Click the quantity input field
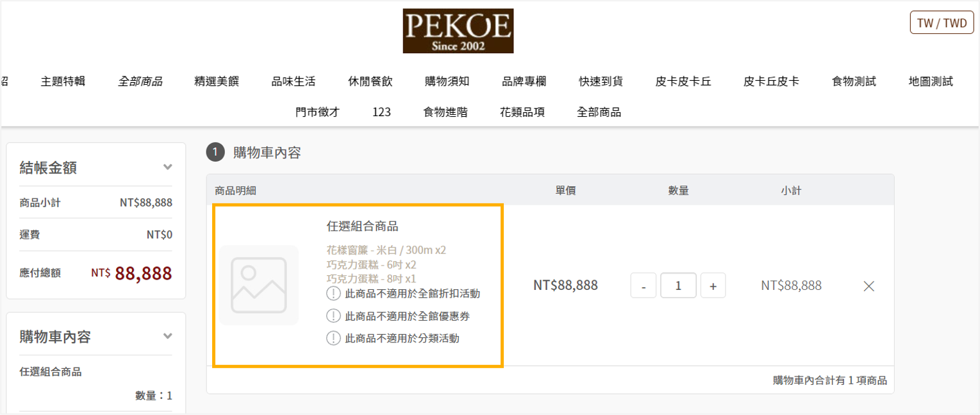Screen dimensions: 980x415 [x=678, y=286]
